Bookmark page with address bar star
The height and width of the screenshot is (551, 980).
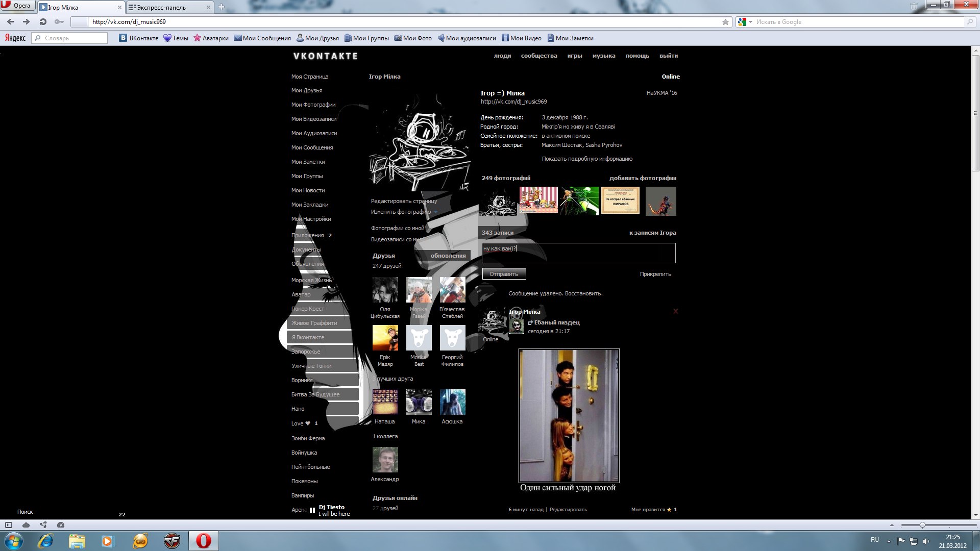[x=725, y=22]
